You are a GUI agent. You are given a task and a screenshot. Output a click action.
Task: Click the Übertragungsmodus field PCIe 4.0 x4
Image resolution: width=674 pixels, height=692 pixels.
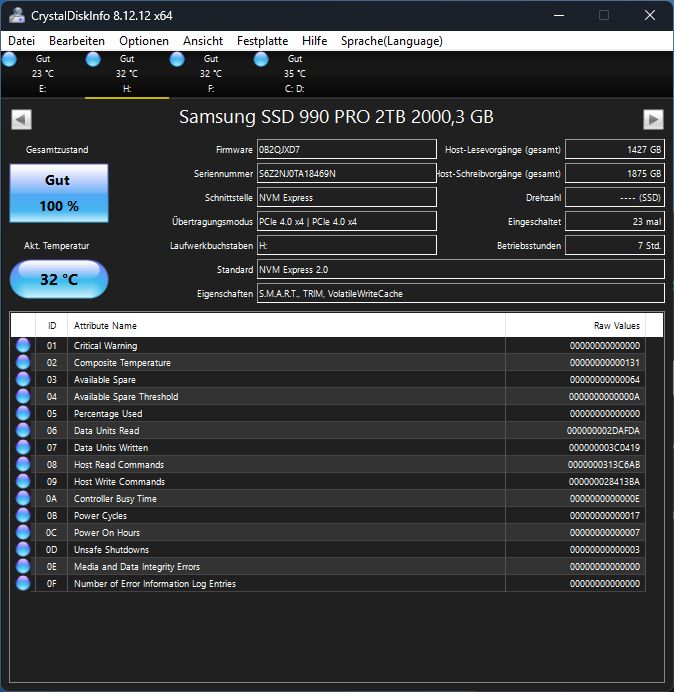click(x=347, y=221)
